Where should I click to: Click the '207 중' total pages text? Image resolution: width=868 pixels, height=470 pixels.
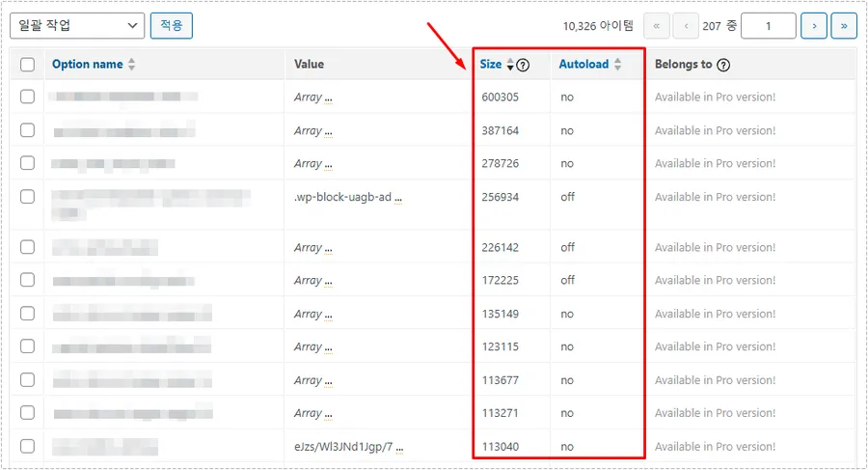[719, 25]
